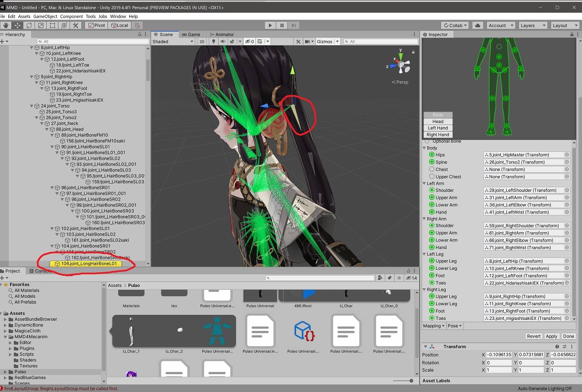This screenshot has height=392, width=582.
Task: Toggle scene grid visibility
Action: [x=260, y=42]
